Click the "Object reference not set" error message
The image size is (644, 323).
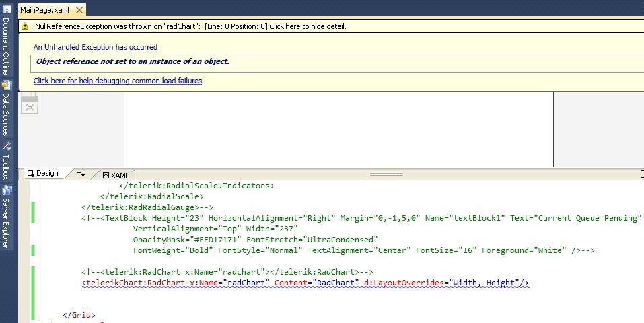133,61
